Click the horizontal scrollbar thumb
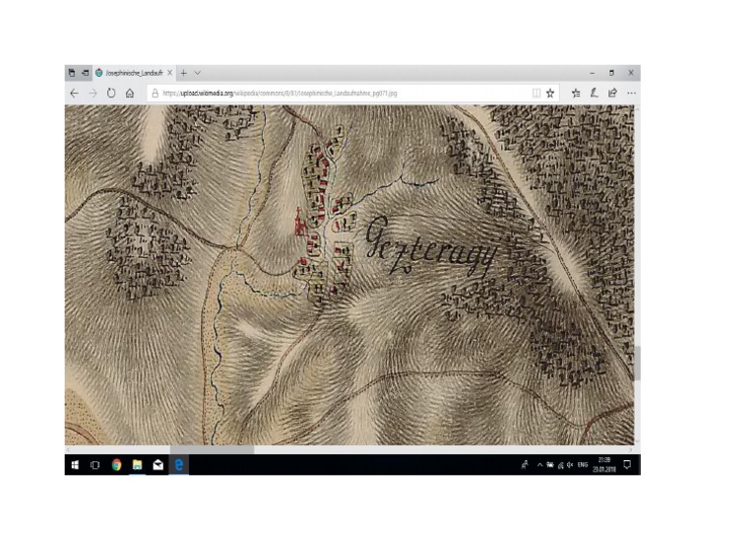This screenshot has height=535, width=756. (x=212, y=449)
